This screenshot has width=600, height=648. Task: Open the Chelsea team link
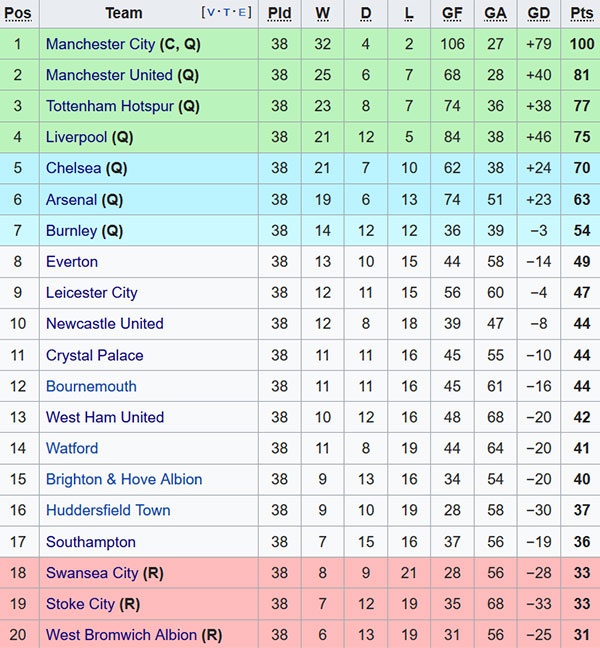[x=73, y=168]
